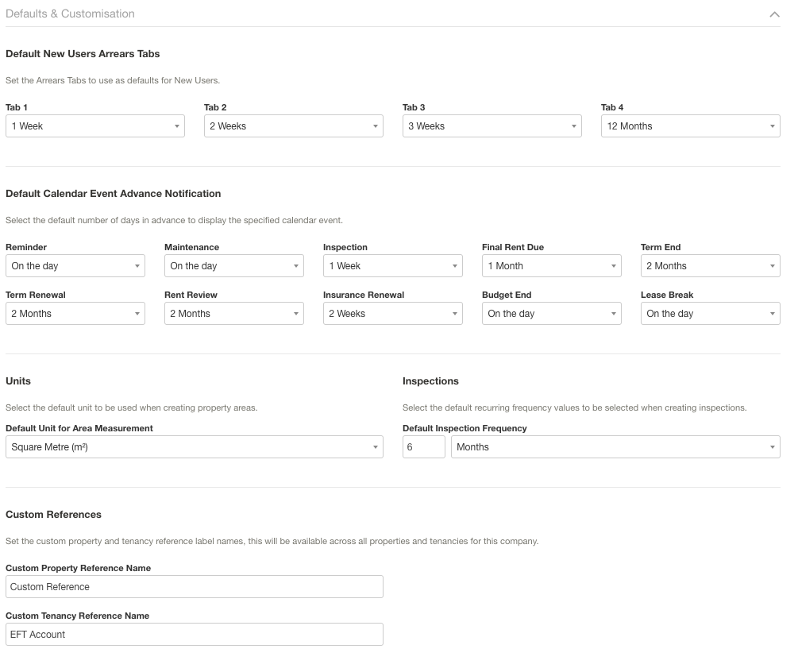Open the inspection frequency Months dropdown

pos(615,447)
